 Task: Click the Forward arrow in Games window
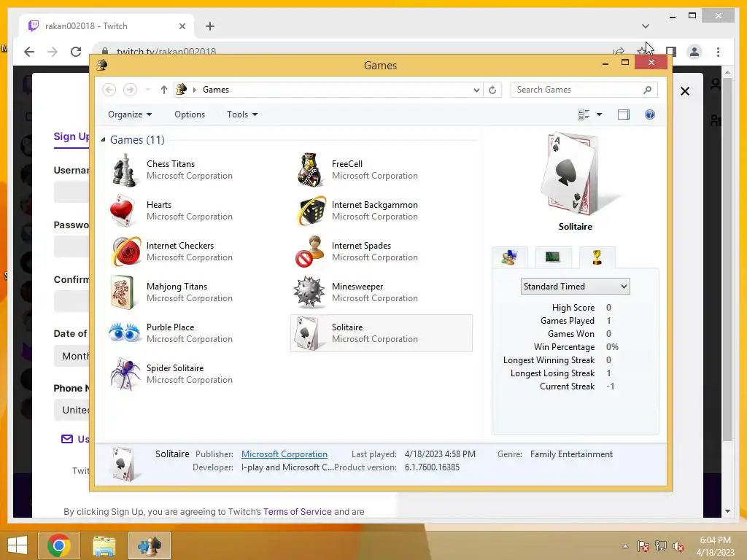point(130,90)
